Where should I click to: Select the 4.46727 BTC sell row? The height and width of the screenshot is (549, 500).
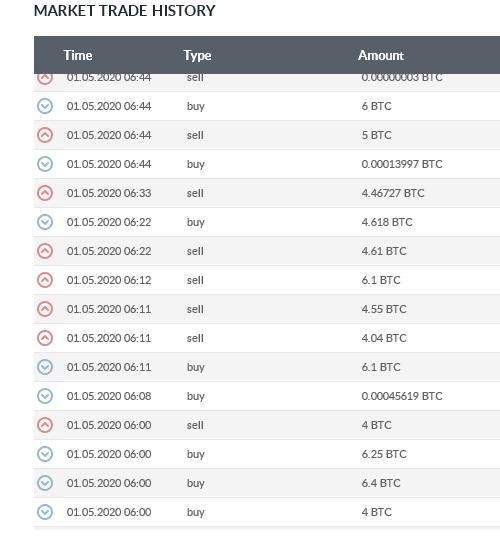(x=267, y=193)
